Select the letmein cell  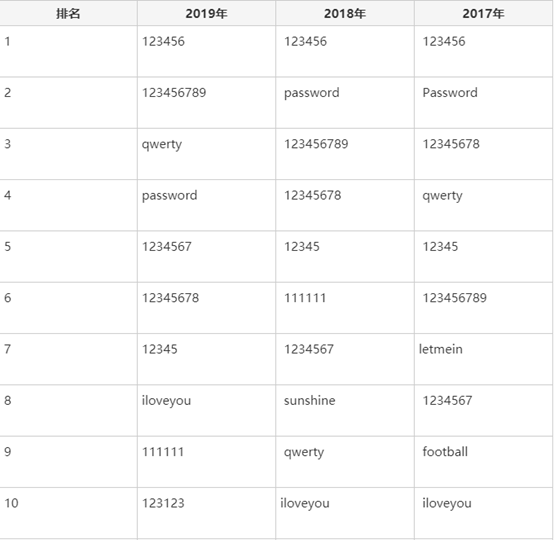(483, 359)
